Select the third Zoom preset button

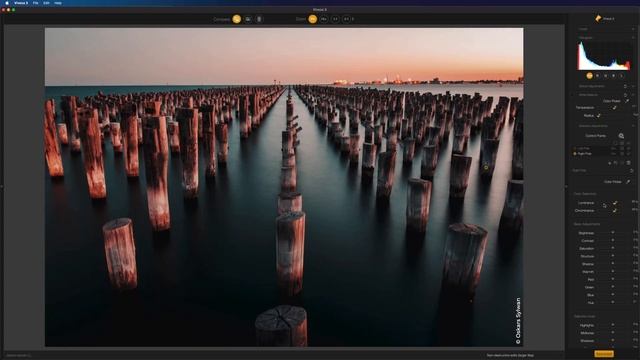335,19
